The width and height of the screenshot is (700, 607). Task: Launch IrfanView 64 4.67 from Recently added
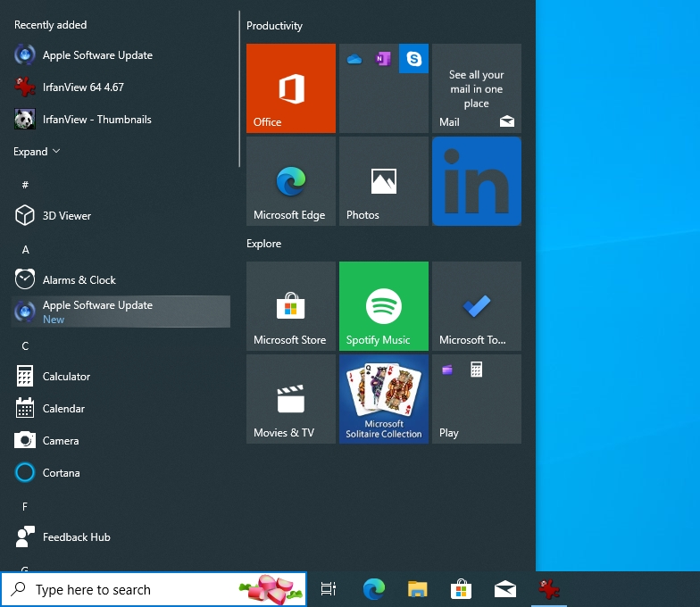click(x=121, y=87)
